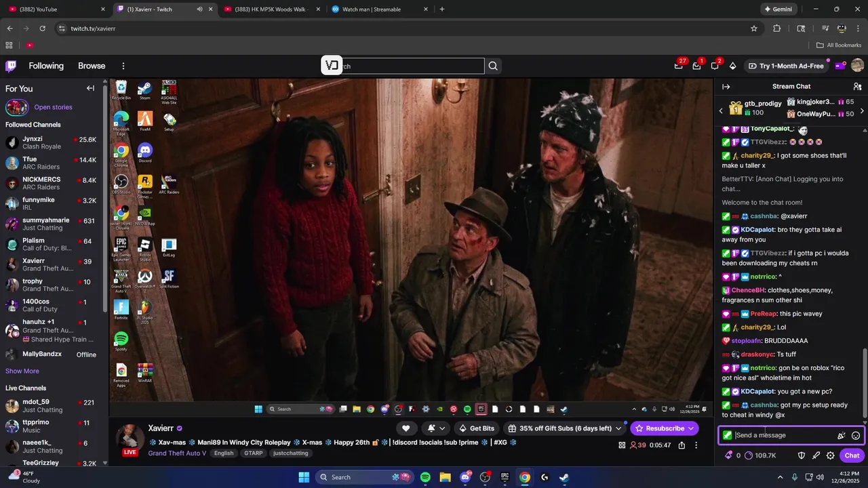Click the GTARP stream tag
Image resolution: width=868 pixels, height=488 pixels.
(254, 453)
